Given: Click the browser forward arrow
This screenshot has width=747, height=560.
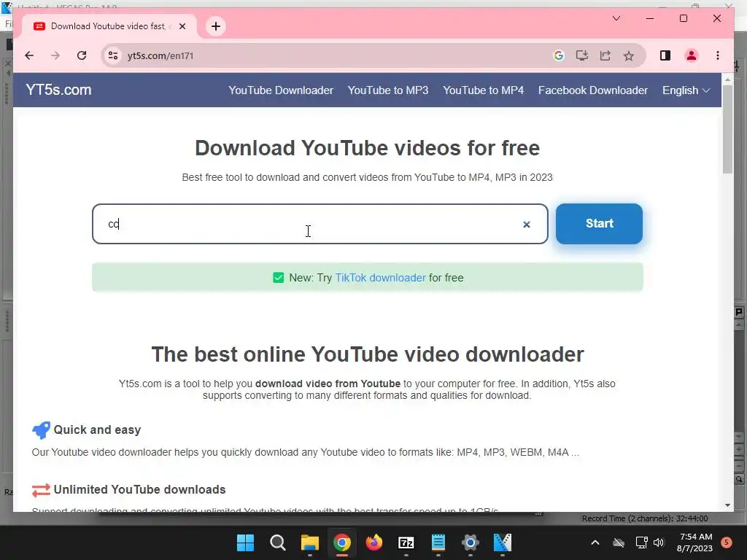Looking at the screenshot, I should tap(55, 55).
